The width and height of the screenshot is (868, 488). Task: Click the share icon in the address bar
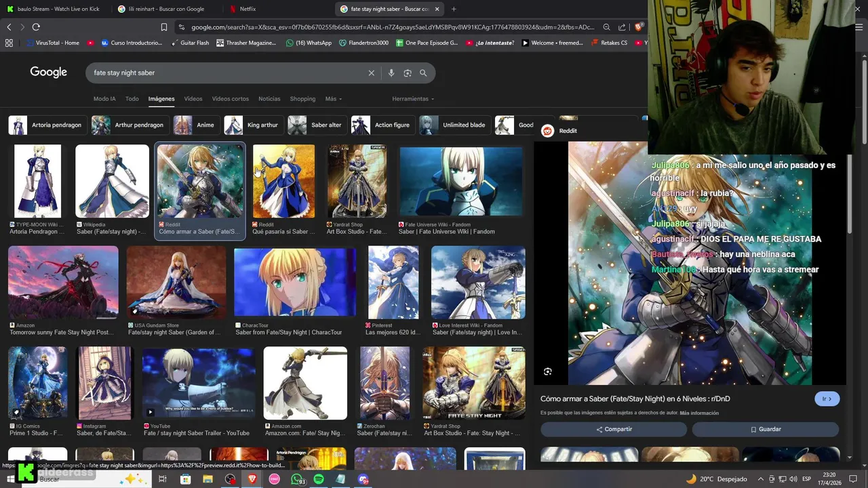(622, 27)
